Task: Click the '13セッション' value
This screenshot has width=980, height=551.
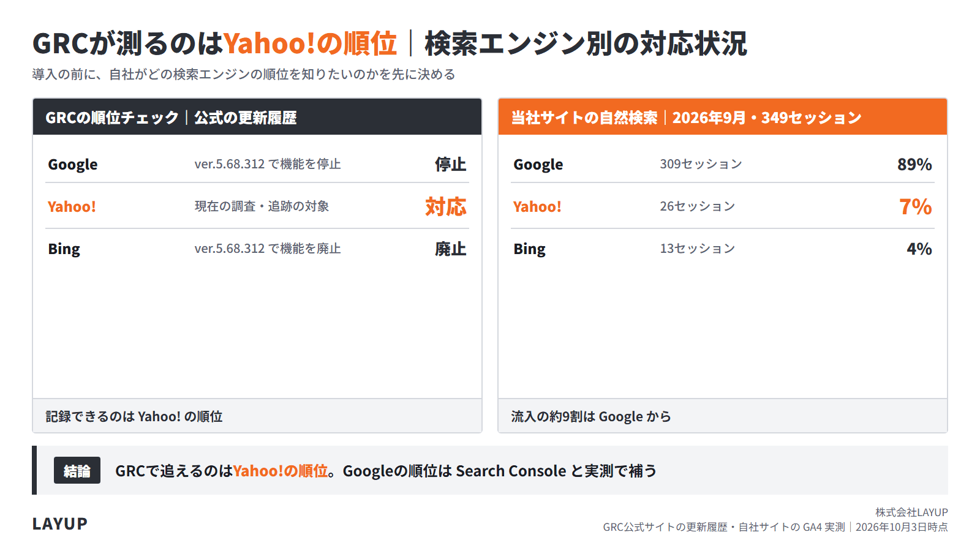Action: (697, 249)
